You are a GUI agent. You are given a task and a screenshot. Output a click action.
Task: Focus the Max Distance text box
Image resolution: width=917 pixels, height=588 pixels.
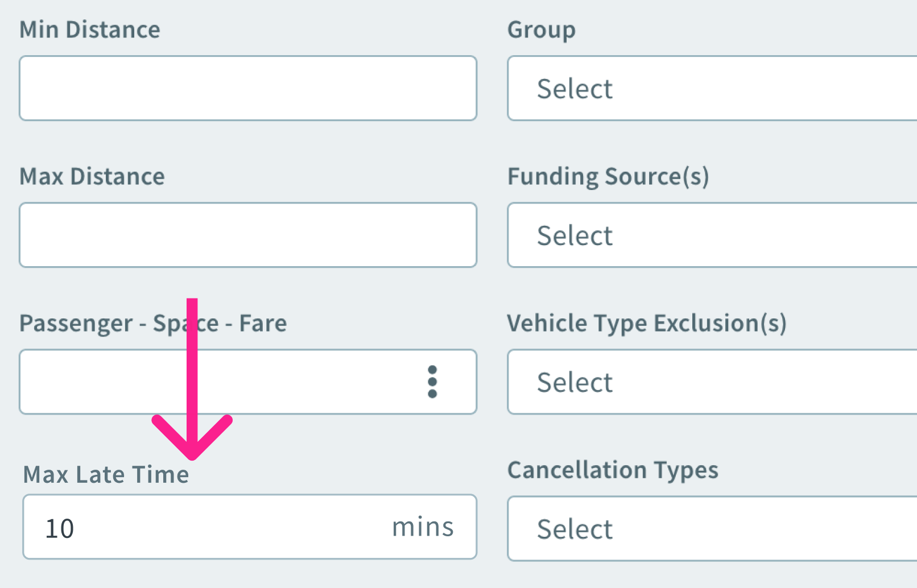coord(248,235)
